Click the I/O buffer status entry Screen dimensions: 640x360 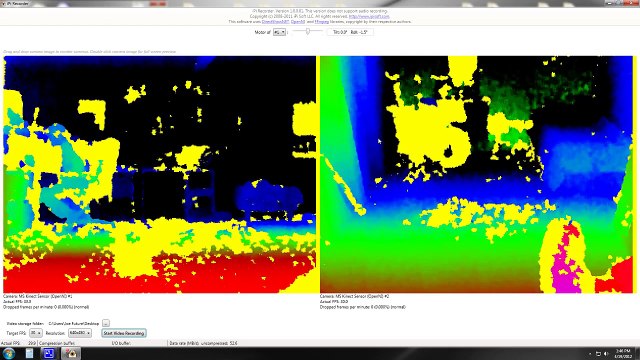[x=121, y=343]
